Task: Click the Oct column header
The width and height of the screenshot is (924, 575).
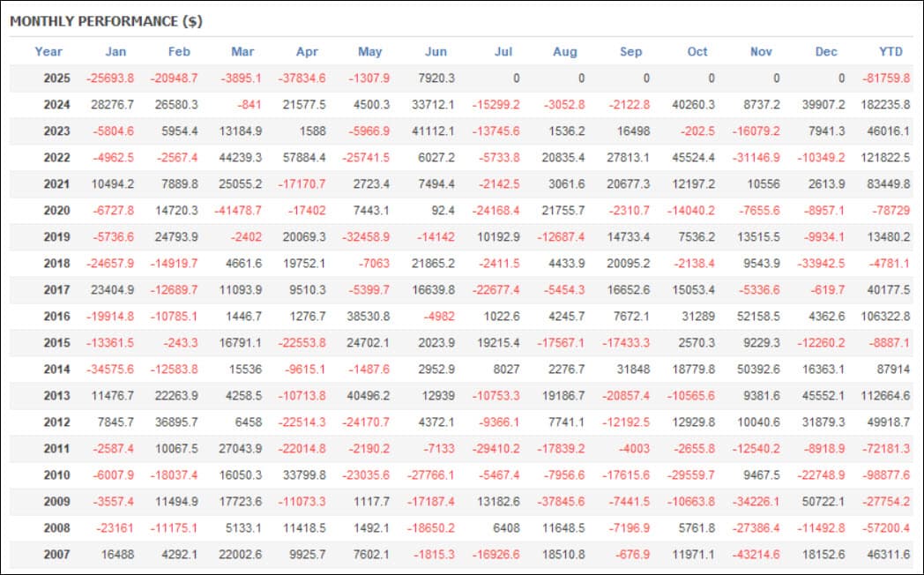Action: coord(697,52)
